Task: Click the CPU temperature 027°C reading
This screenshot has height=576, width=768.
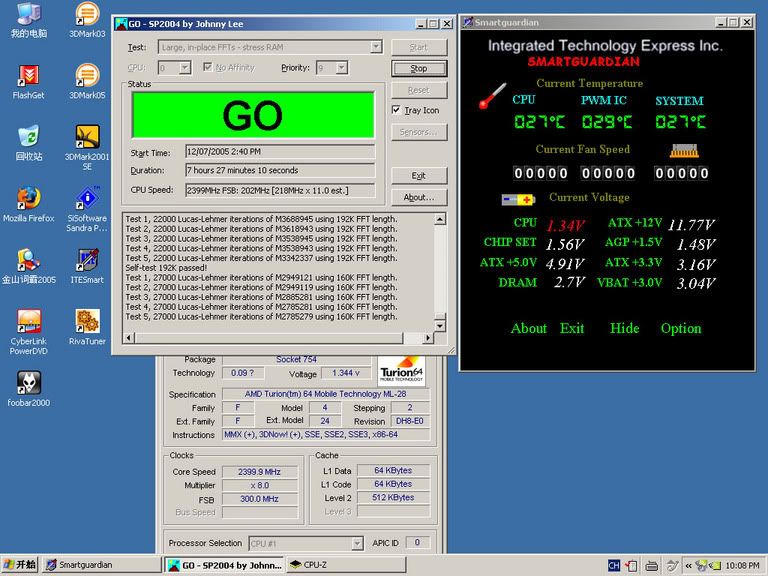Action: click(539, 121)
